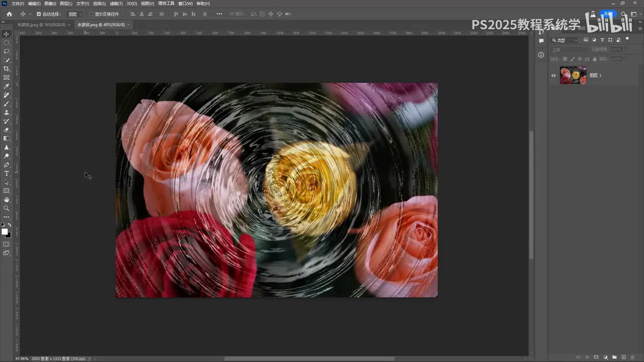The width and height of the screenshot is (644, 362).
Task: Click the canvas vertical scrollbar
Action: (x=530, y=195)
